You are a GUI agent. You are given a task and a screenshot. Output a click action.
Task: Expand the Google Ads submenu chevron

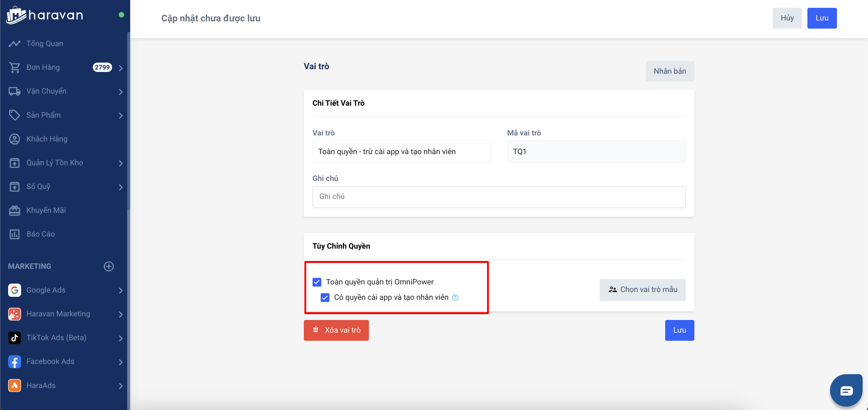click(121, 291)
